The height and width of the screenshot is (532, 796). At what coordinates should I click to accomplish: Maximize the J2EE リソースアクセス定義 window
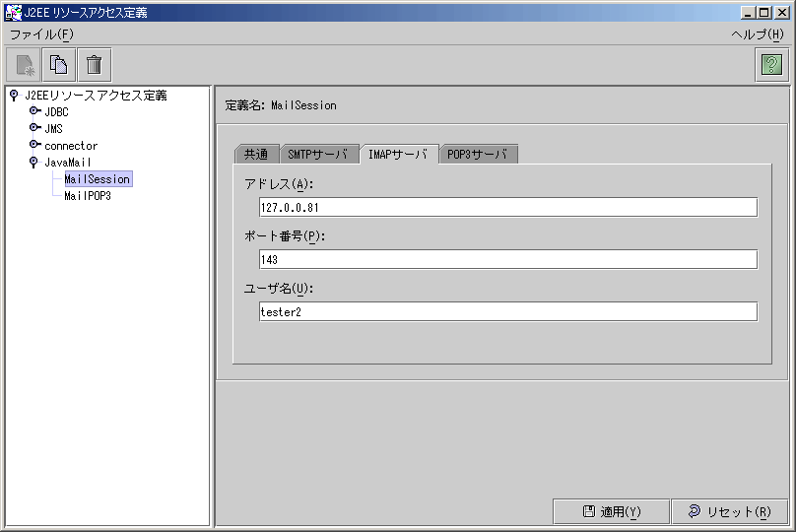tap(764, 13)
